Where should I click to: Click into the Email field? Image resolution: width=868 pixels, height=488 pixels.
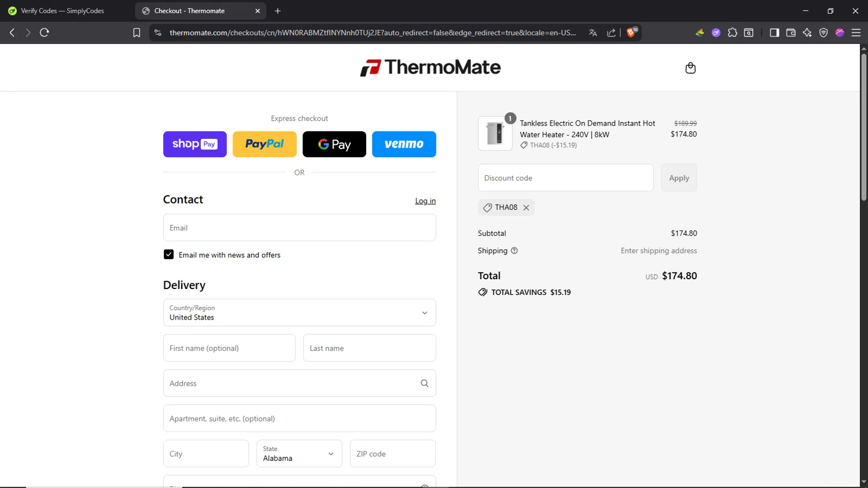pos(299,228)
